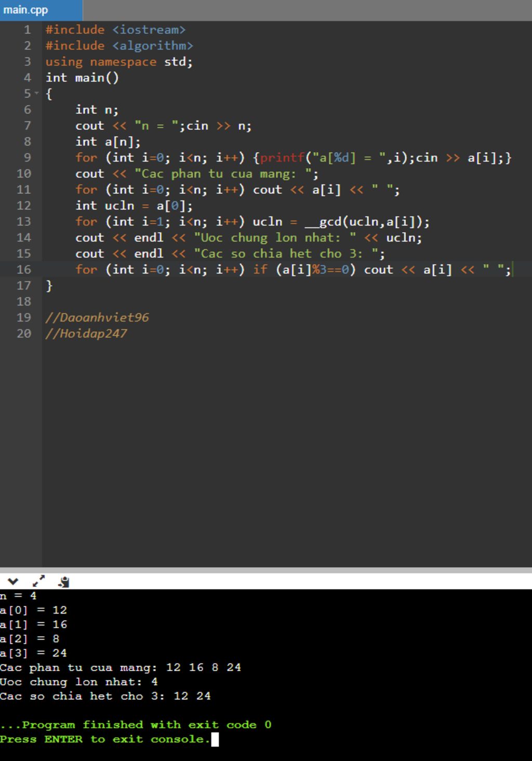Click the closing brace on line 17
532x761 pixels.
pyautogui.click(x=49, y=285)
